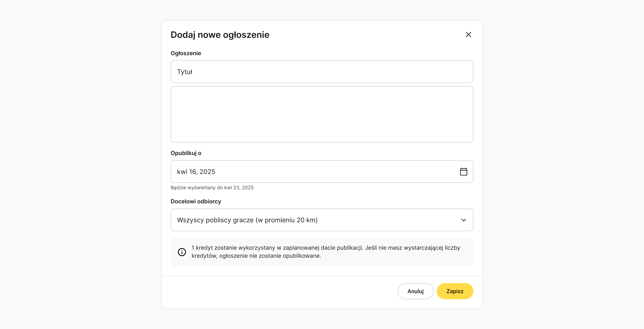This screenshot has width=644, height=329.
Task: Click the "Ogłoszenie" section label
Action: coord(186,53)
